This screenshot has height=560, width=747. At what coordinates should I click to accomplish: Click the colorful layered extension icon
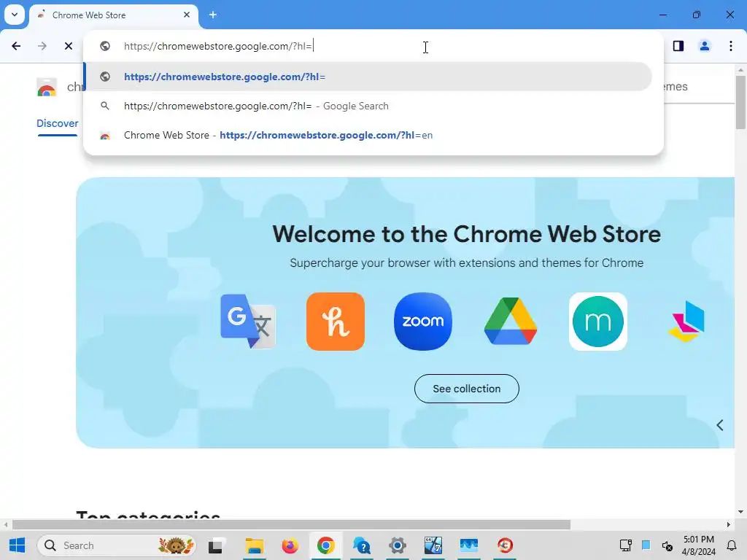click(x=686, y=322)
